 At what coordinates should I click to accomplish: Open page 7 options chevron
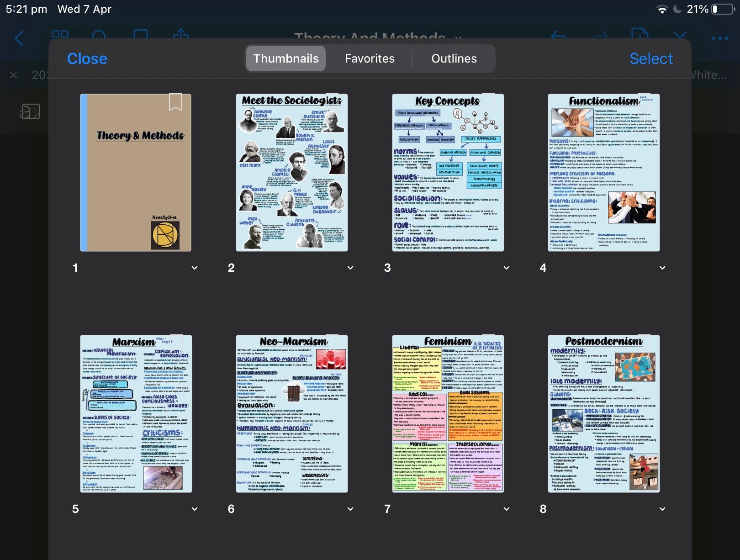click(507, 509)
